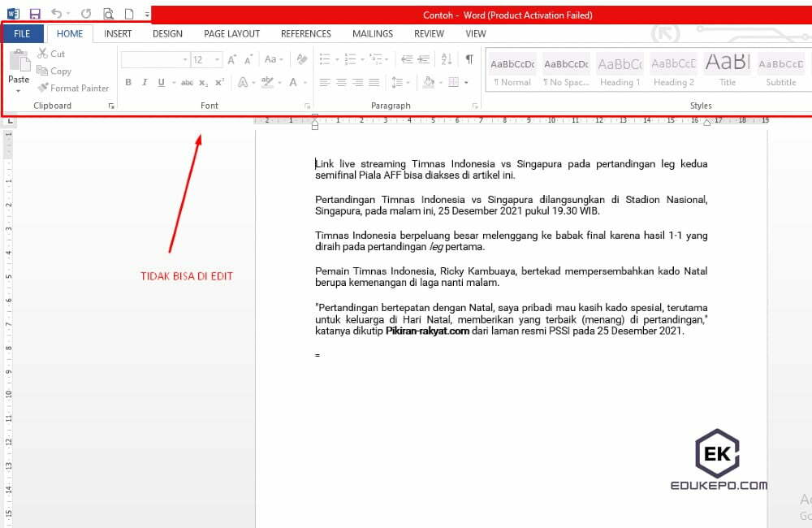Click the Sort A-Z icon
This screenshot has height=528, width=812.
point(447,59)
